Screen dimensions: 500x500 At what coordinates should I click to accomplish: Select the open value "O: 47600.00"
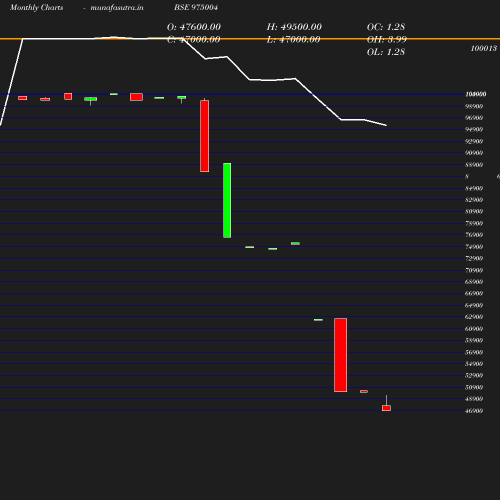[194, 27]
